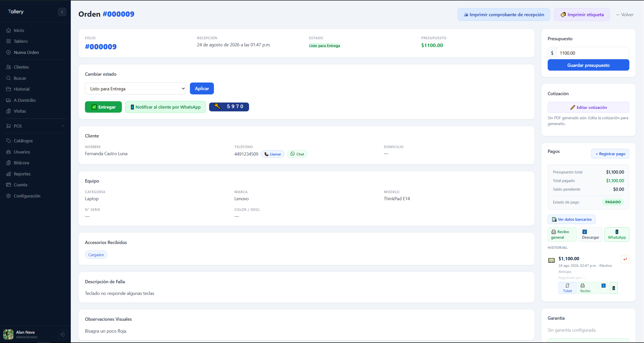Click the Catálogos tag icon
This screenshot has width=644, height=343.
[9, 141]
